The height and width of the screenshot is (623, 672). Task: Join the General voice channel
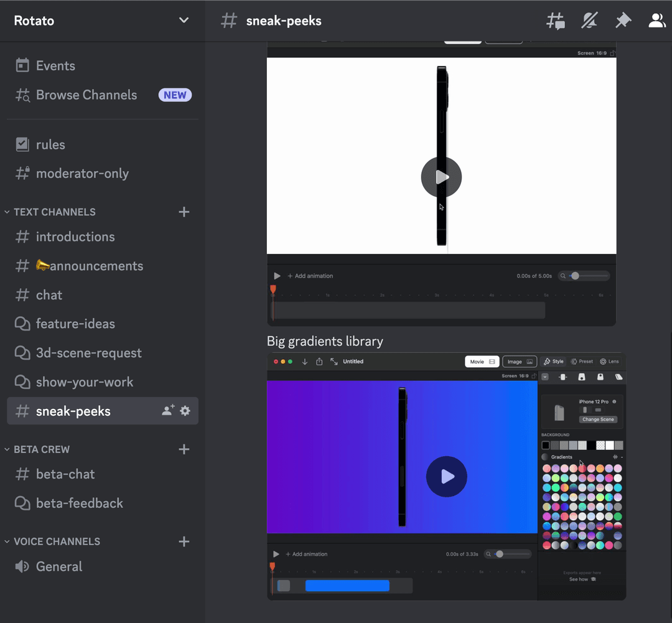coord(59,566)
